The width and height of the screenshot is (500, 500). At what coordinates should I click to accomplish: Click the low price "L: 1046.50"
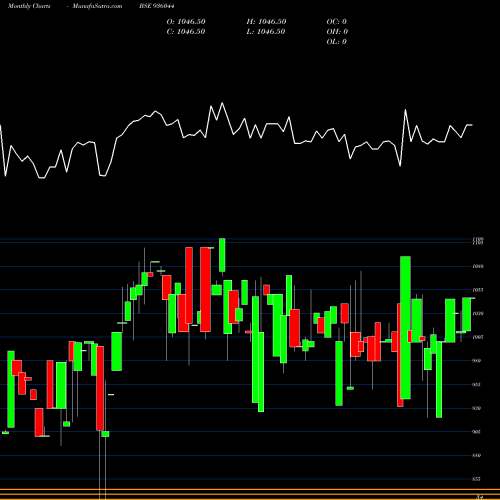pos(266,32)
